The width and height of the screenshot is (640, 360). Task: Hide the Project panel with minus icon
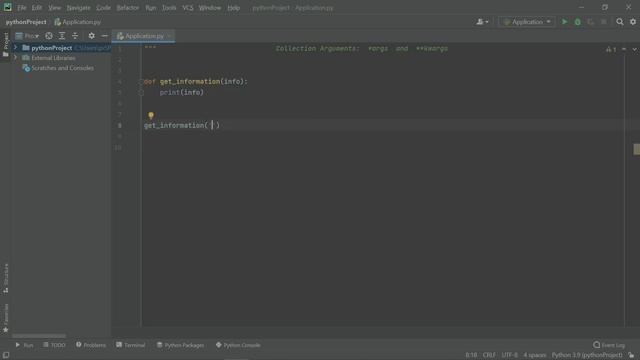coord(104,36)
